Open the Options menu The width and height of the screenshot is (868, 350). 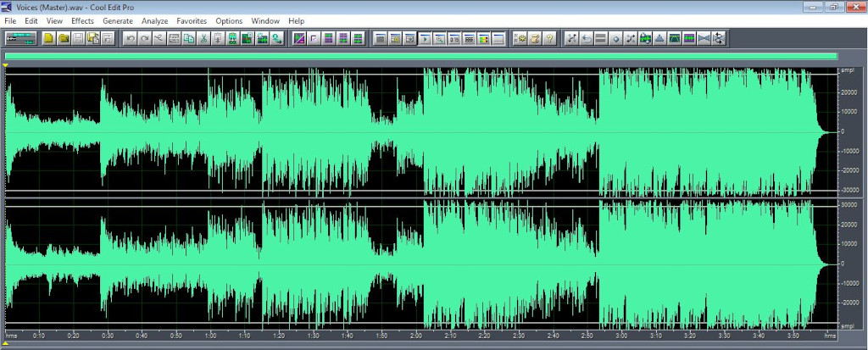(229, 21)
